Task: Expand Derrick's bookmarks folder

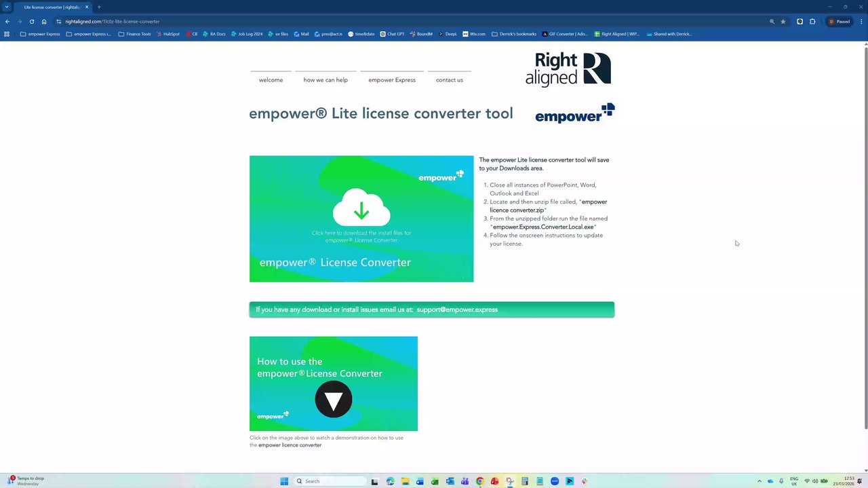Action: pyautogui.click(x=514, y=34)
